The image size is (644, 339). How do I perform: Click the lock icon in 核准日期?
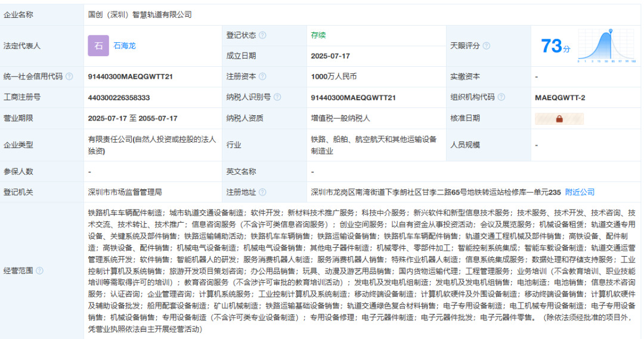pos(559,118)
